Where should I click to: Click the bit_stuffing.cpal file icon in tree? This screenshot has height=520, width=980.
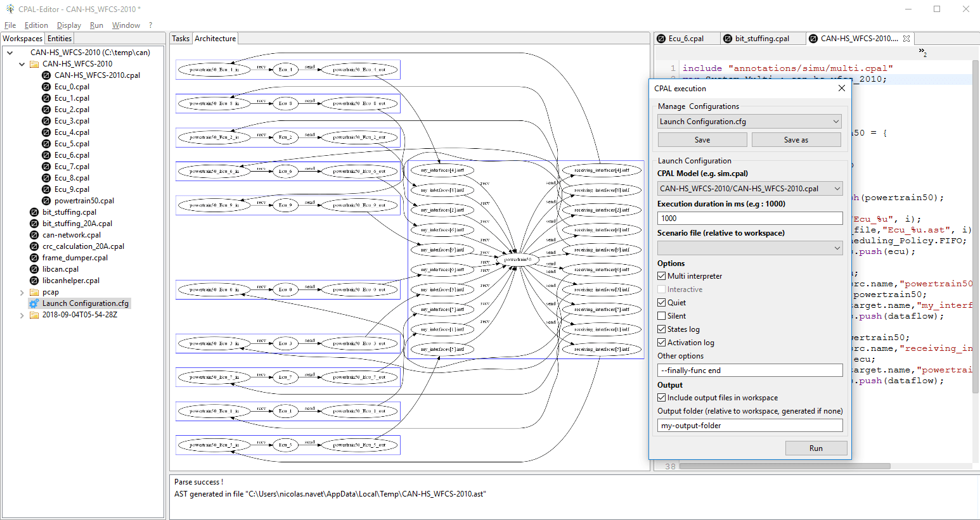(34, 212)
